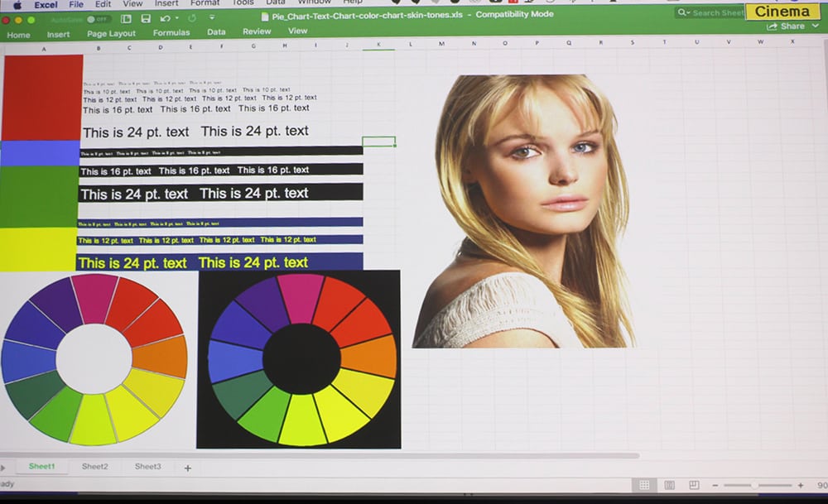Switch to Page Layout view icon
This screenshot has width=828, height=504.
669,485
